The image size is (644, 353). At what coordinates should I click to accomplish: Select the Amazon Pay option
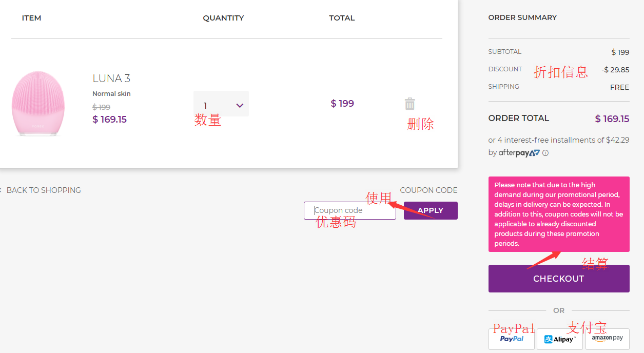(x=607, y=339)
